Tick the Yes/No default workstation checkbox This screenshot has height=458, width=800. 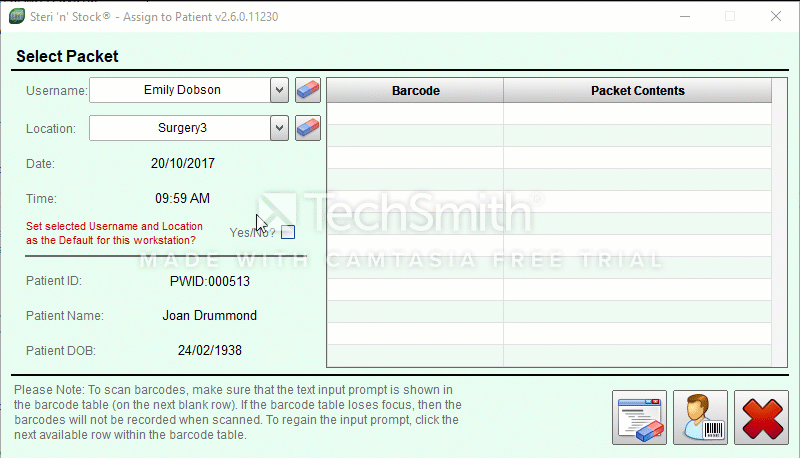[288, 232]
